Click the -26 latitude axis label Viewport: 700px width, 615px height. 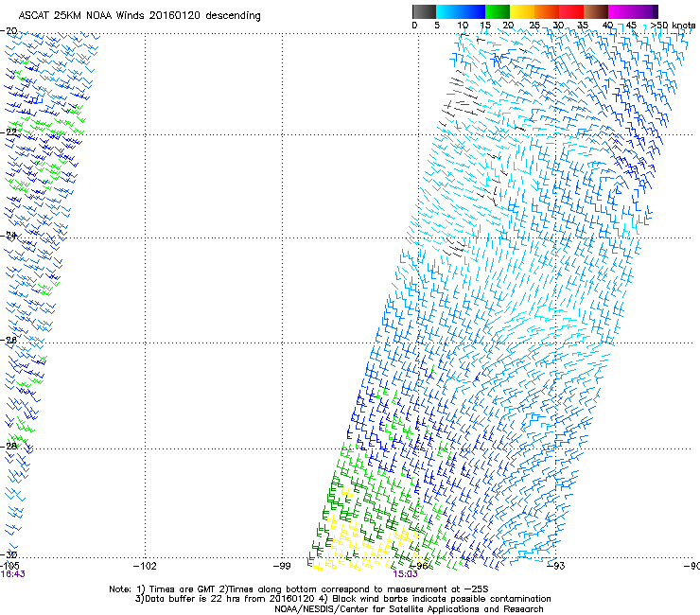click(9, 341)
